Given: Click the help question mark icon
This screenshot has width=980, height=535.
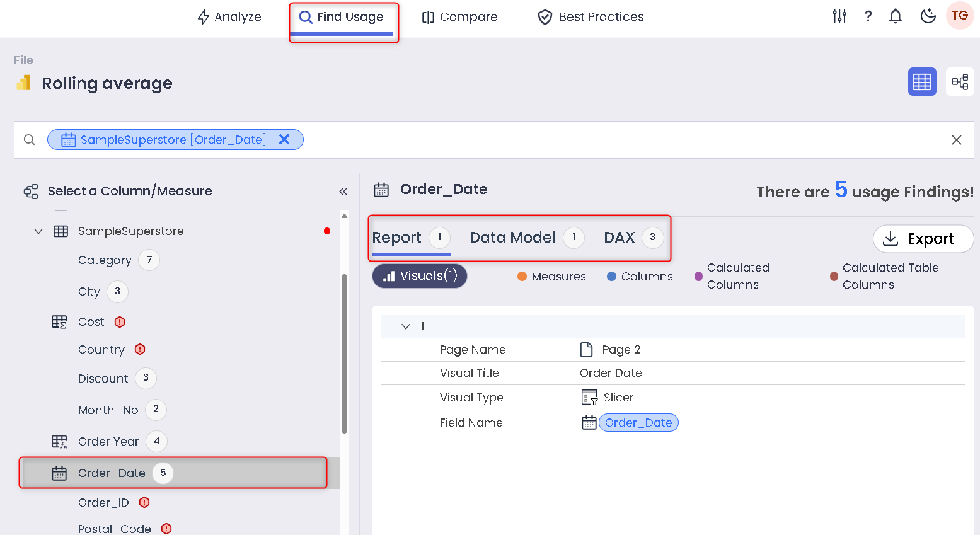Looking at the screenshot, I should (x=868, y=16).
